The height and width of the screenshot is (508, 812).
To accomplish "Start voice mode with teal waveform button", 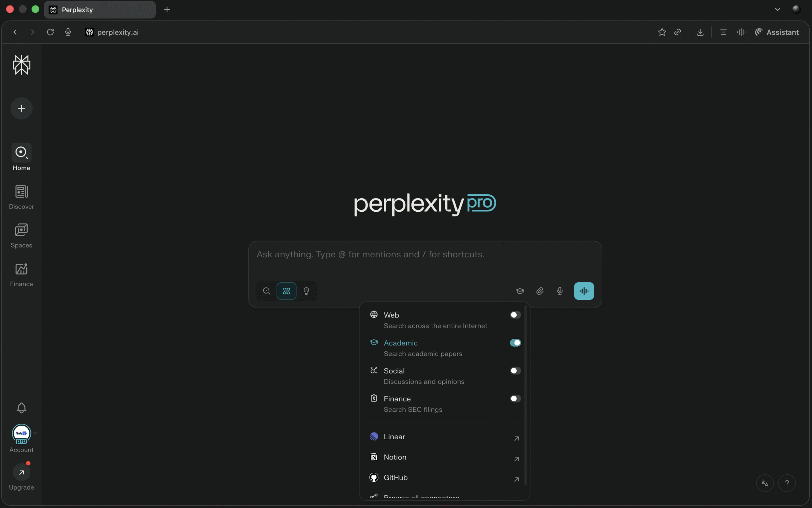I will (584, 291).
